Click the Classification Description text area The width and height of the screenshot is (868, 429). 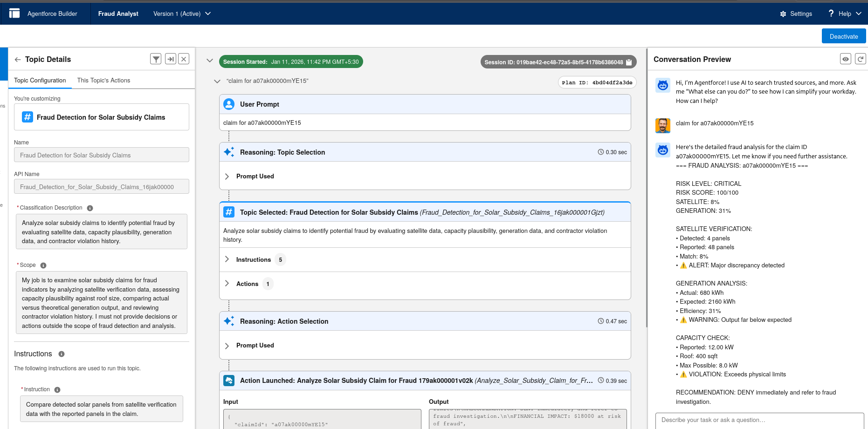tap(102, 232)
